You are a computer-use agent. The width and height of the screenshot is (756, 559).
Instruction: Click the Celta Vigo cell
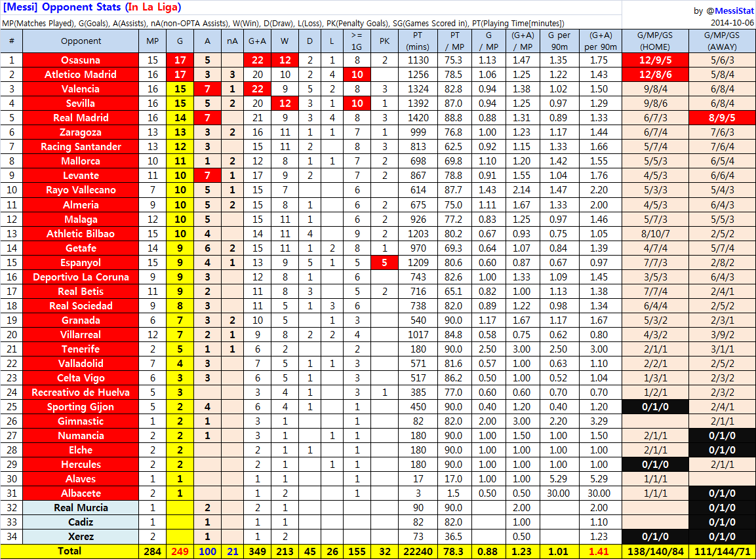81,378
